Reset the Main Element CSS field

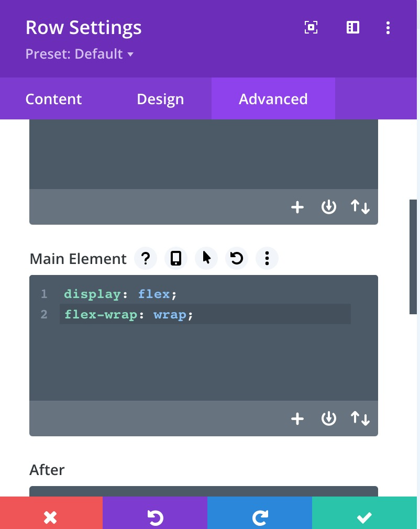point(237,258)
